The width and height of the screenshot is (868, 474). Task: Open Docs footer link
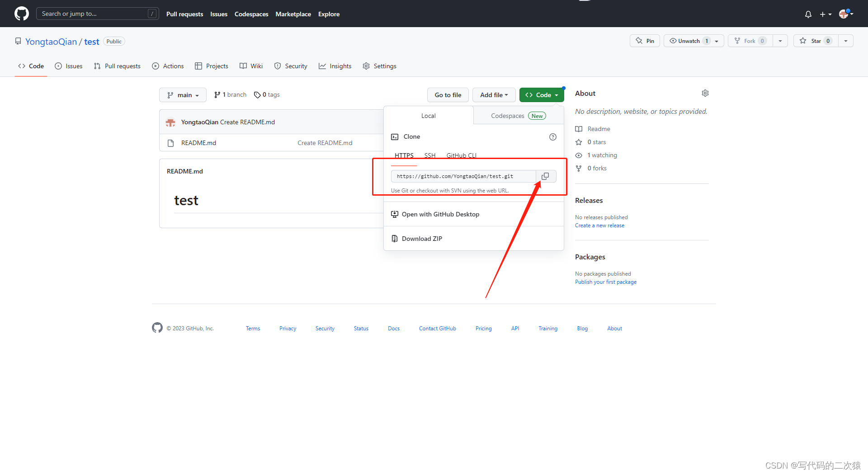click(393, 329)
